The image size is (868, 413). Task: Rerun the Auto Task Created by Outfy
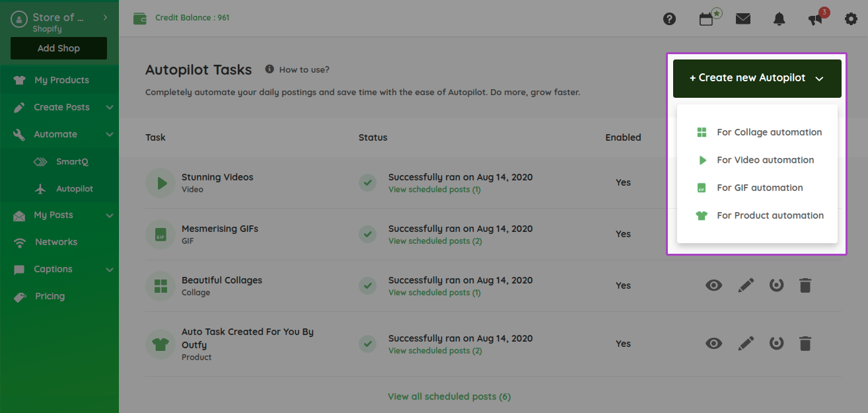(776, 344)
